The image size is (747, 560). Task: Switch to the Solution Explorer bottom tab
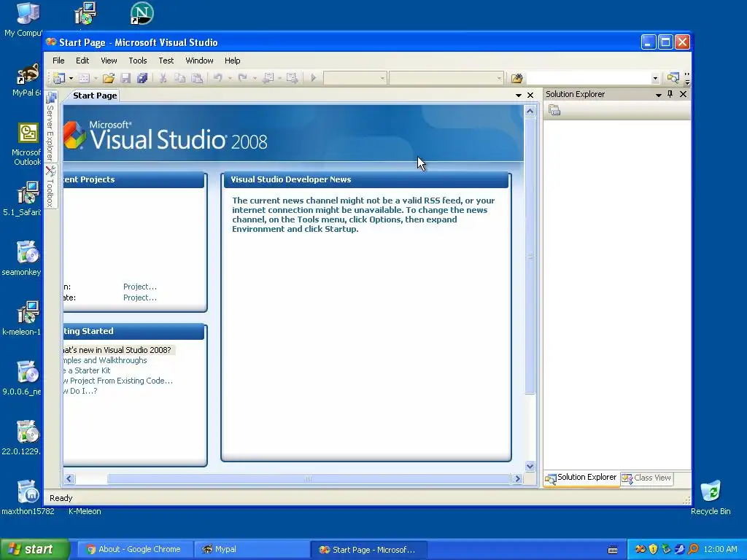(x=581, y=478)
